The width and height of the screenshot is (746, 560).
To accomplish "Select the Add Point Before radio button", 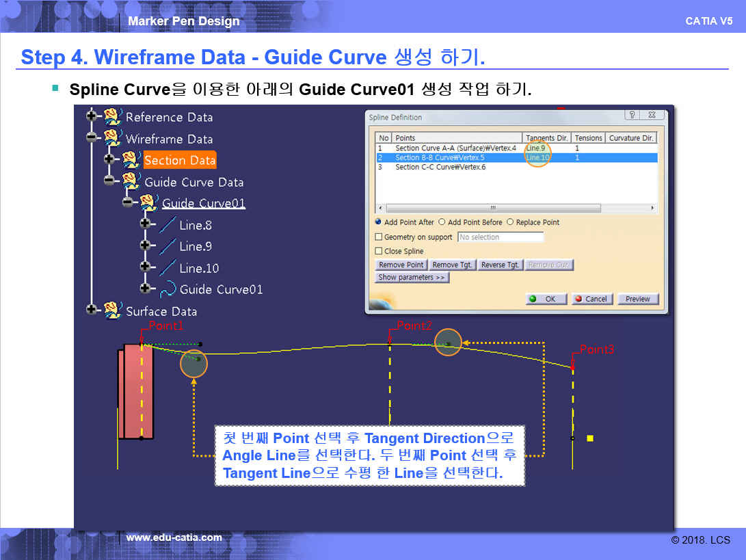I will [442, 222].
